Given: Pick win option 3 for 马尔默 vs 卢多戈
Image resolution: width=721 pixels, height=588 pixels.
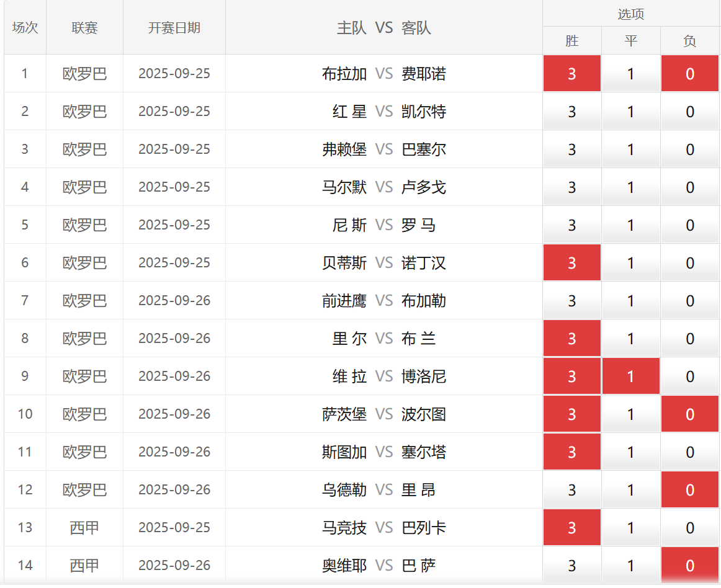Looking at the screenshot, I should [571, 187].
